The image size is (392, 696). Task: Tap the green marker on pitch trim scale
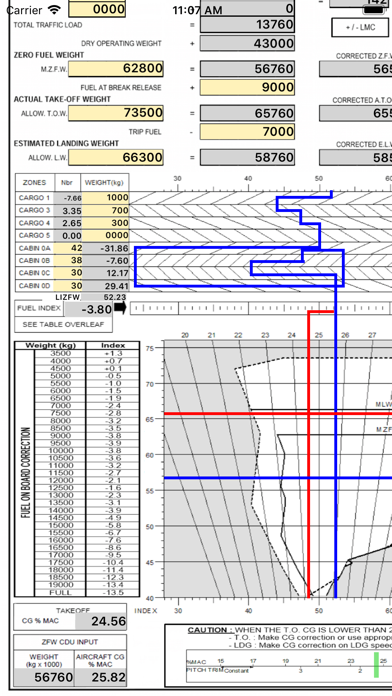[376, 664]
